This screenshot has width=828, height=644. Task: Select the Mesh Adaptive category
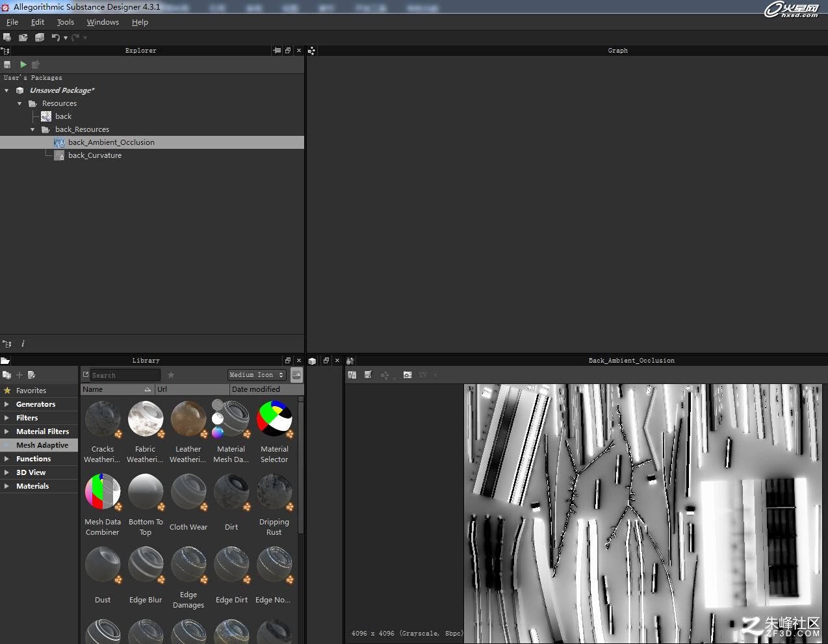pyautogui.click(x=39, y=445)
